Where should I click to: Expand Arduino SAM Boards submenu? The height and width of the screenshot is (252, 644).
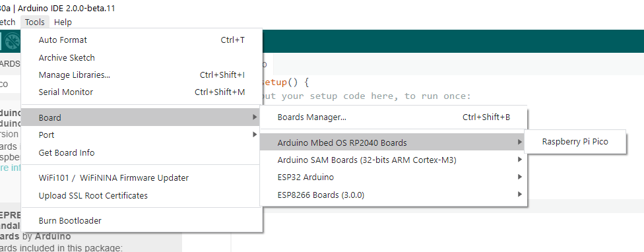pyautogui.click(x=393, y=160)
